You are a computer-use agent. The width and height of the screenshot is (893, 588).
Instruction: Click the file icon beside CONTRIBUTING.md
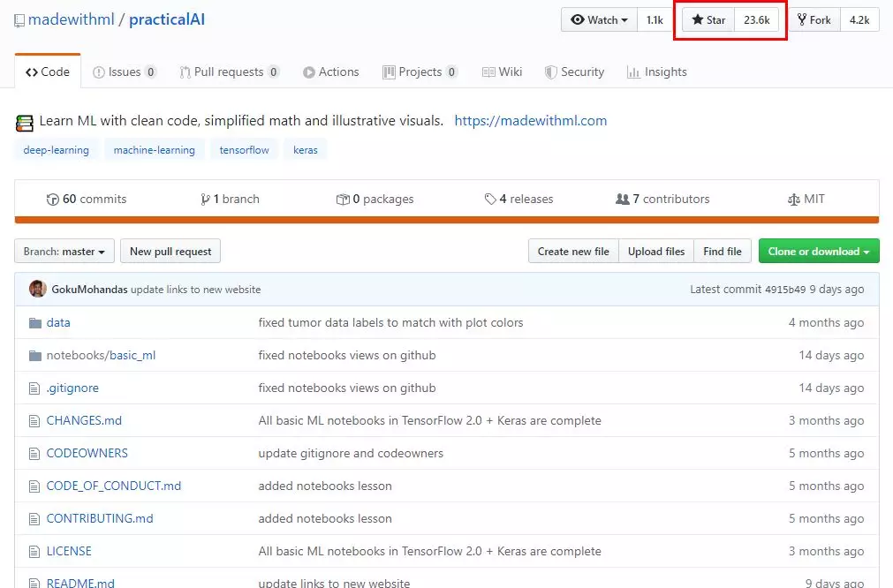34,519
